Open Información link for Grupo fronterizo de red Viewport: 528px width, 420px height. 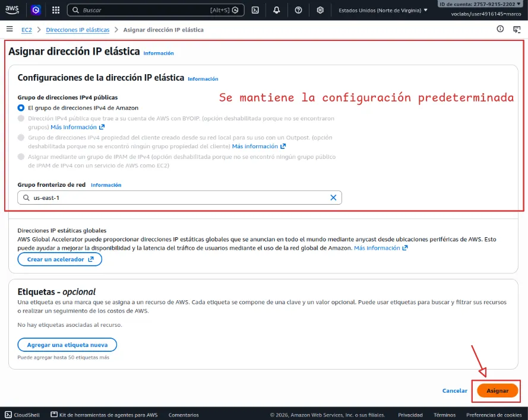pos(106,185)
